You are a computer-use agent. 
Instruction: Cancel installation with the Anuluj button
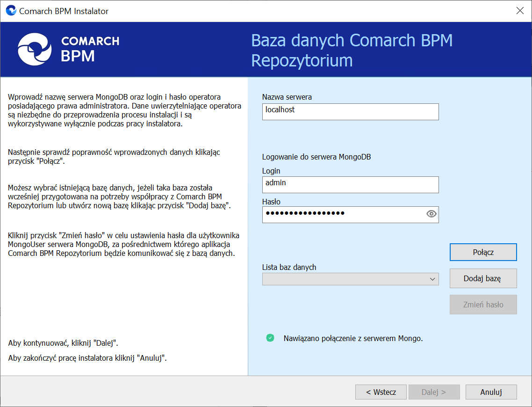click(x=491, y=392)
